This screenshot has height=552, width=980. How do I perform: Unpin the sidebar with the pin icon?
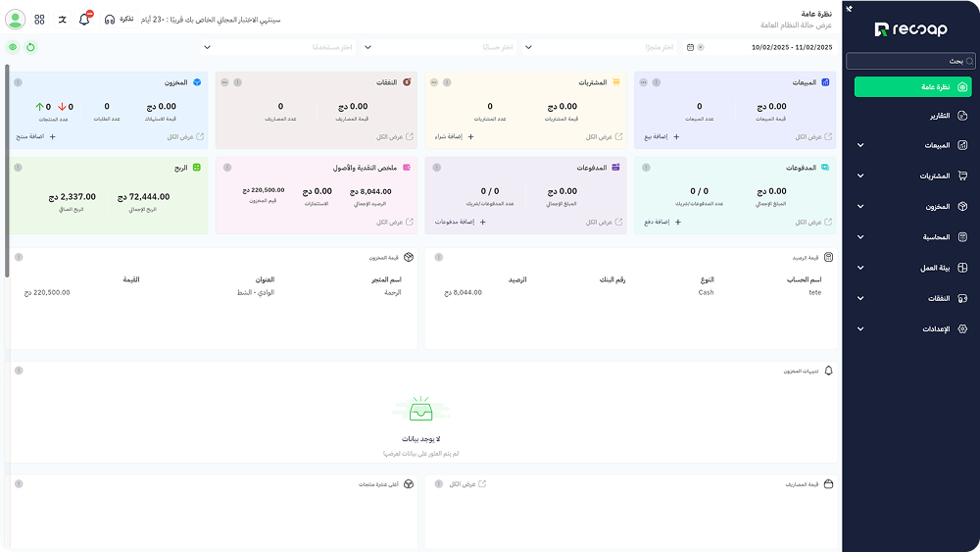(x=850, y=8)
